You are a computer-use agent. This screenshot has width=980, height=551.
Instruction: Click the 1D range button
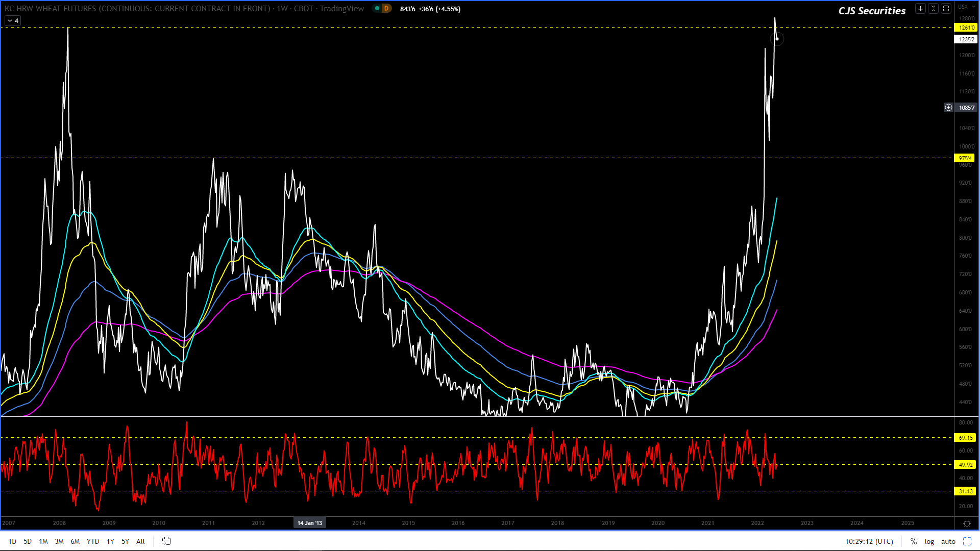pyautogui.click(x=12, y=541)
